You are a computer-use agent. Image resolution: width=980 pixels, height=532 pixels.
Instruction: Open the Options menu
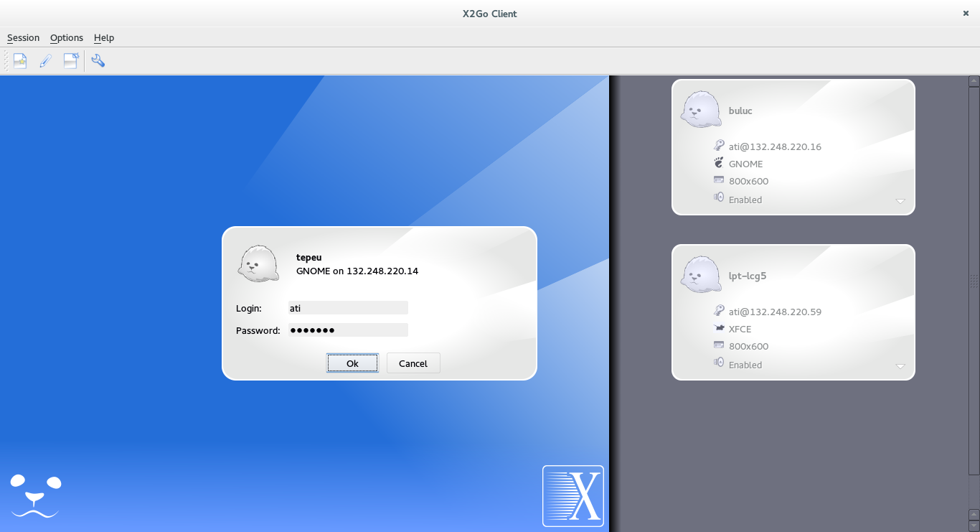click(67, 37)
